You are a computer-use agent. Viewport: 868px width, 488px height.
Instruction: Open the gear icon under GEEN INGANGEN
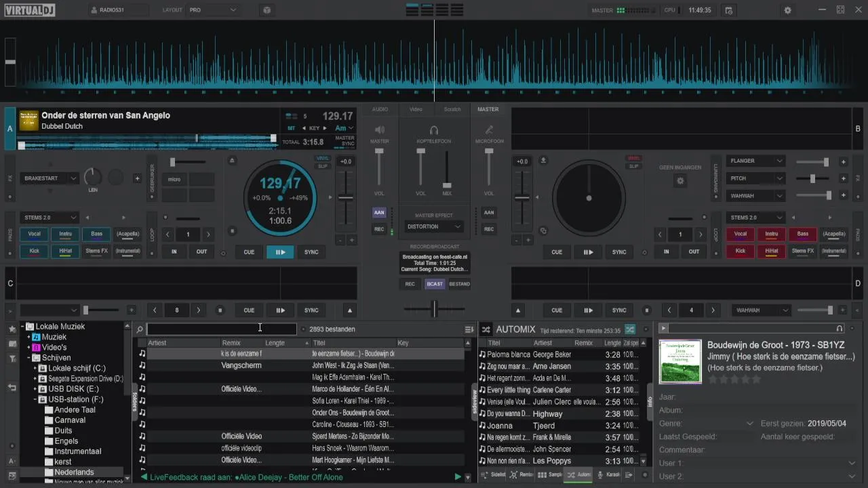[680, 180]
